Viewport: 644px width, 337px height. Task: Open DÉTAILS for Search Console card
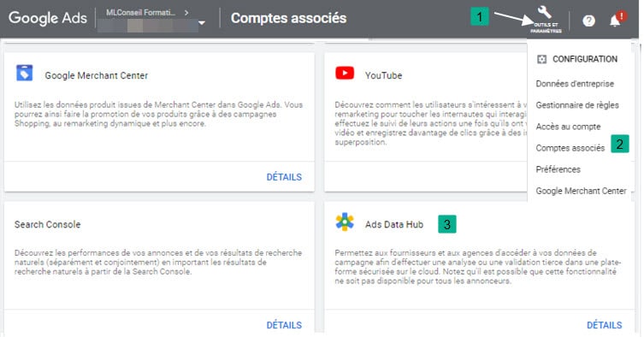click(284, 325)
